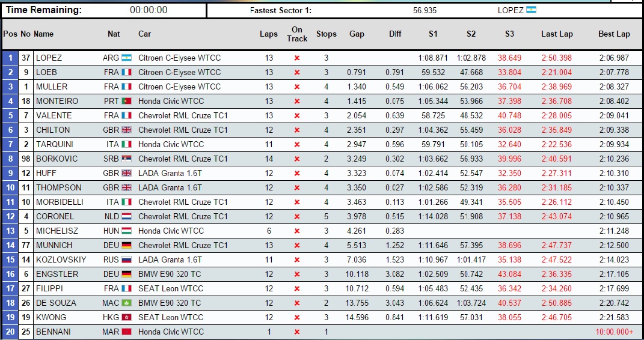644x340 pixels.
Task: Click the red X on-track marker for HUFF
Action: 296,173
